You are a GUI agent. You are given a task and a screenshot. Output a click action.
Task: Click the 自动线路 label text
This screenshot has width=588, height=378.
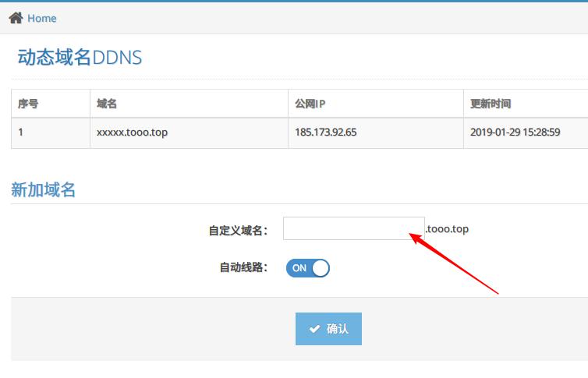[243, 268]
